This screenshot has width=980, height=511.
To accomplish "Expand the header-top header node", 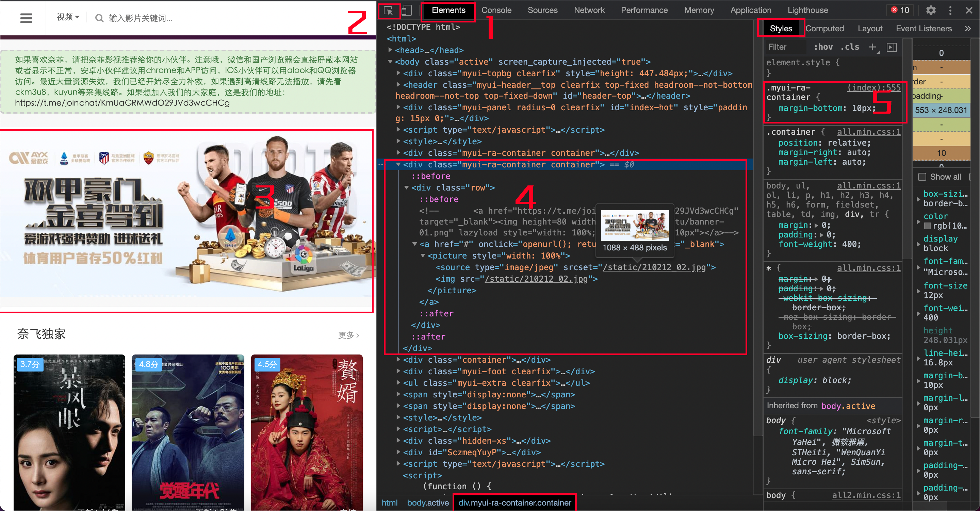I will (398, 84).
